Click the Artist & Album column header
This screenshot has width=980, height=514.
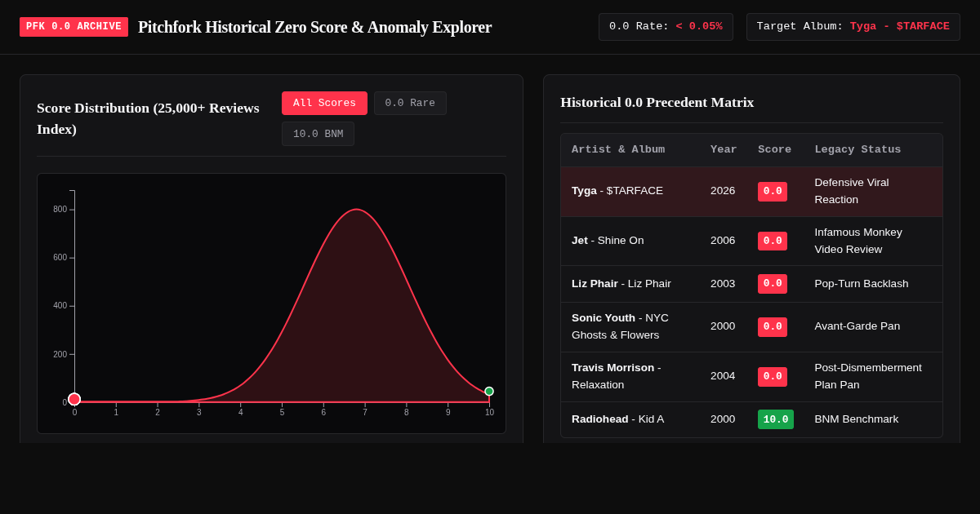(x=618, y=150)
